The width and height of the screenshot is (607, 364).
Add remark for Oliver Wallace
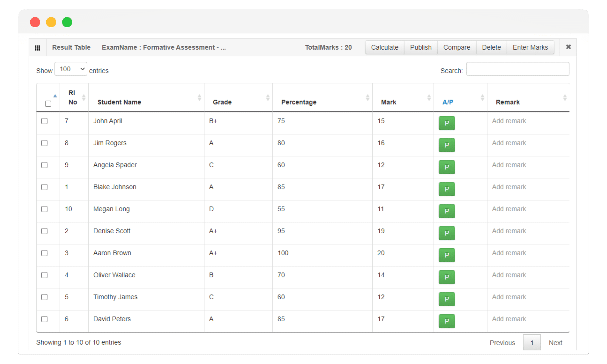tap(509, 275)
